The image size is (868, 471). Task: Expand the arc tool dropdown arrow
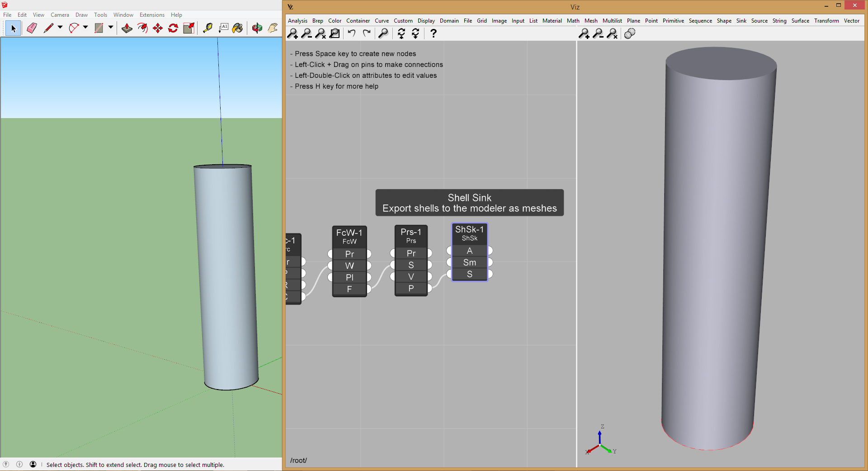(x=85, y=28)
